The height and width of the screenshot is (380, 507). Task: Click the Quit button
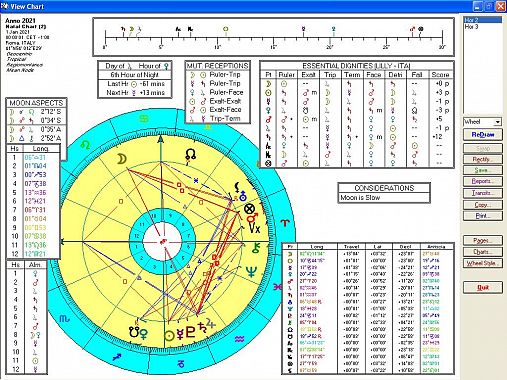point(483,287)
